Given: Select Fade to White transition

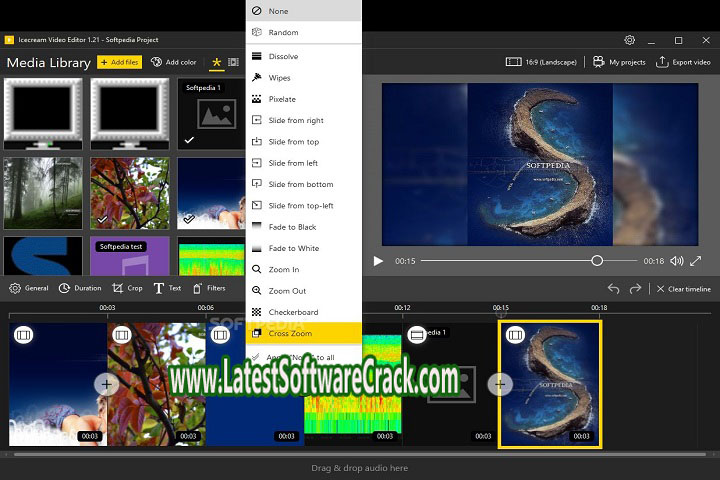Looking at the screenshot, I should coord(304,248).
